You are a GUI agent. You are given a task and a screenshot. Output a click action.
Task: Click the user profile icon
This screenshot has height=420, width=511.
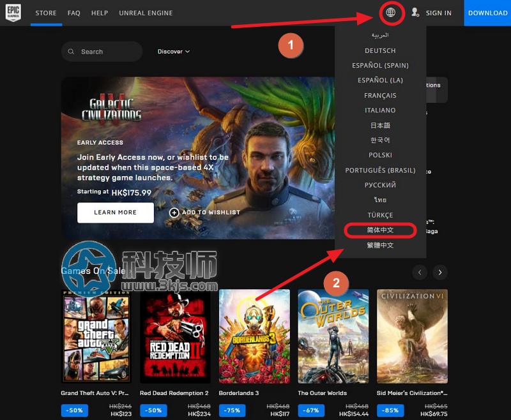click(415, 13)
